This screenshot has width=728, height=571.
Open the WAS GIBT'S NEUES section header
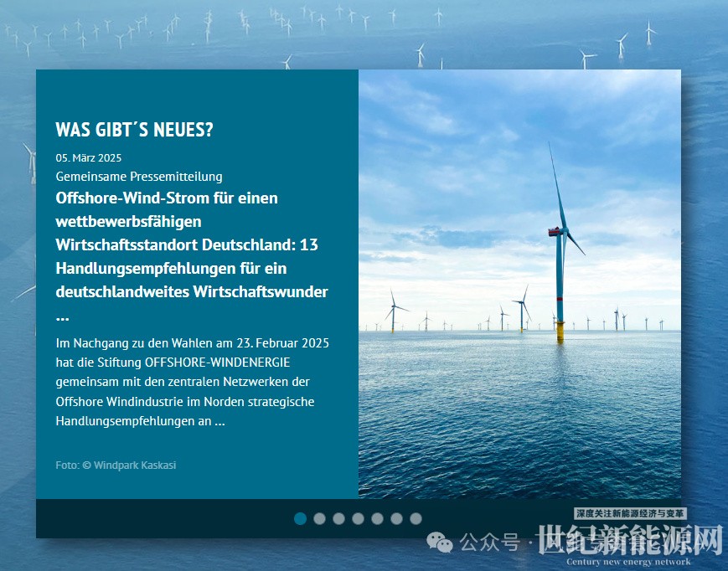click(x=134, y=131)
